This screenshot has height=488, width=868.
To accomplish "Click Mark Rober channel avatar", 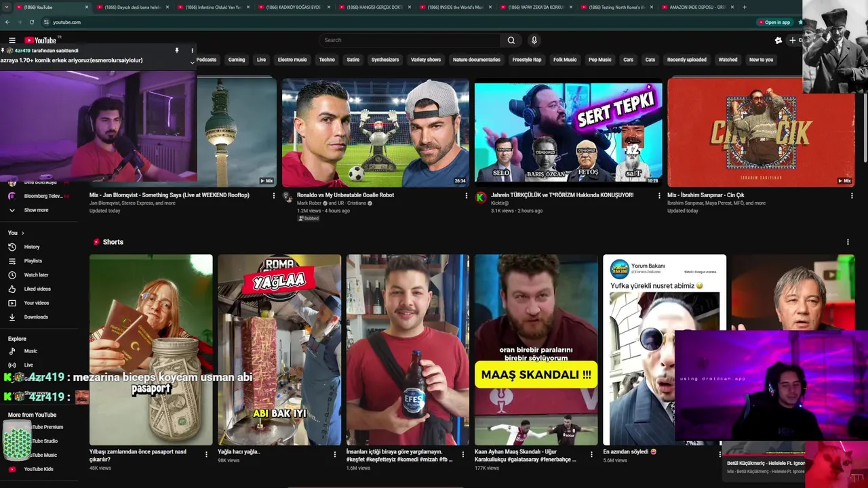I will [x=288, y=197].
